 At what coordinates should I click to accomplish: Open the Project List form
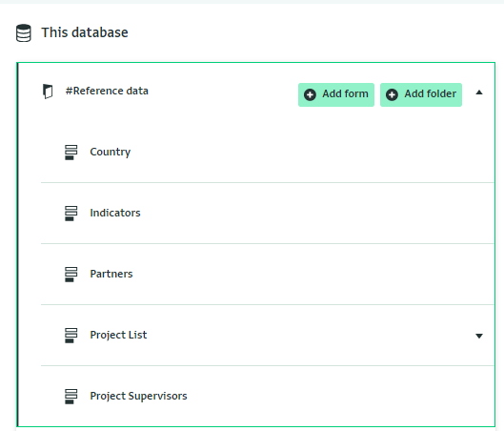pyautogui.click(x=118, y=335)
